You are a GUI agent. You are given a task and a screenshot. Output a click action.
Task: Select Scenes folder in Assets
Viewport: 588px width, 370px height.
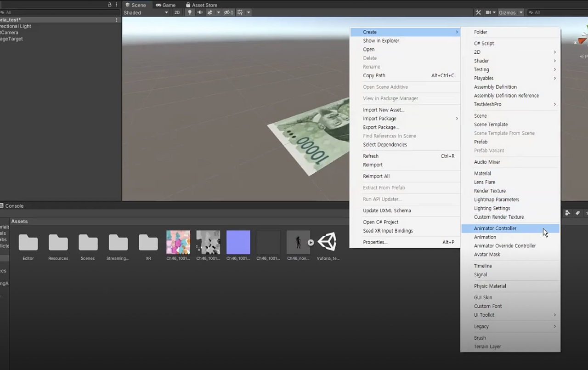(88, 242)
